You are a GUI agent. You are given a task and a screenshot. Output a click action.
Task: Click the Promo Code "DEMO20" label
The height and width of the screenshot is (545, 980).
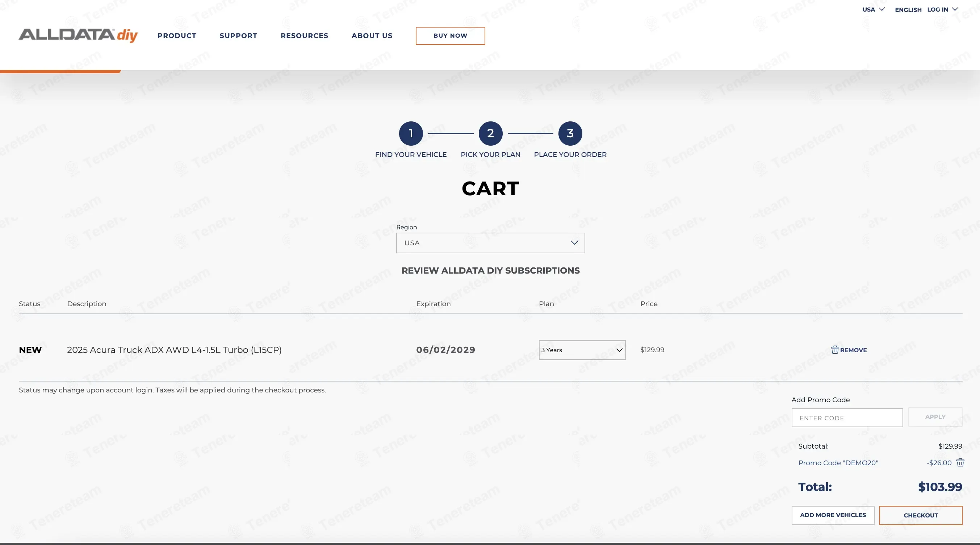click(838, 463)
